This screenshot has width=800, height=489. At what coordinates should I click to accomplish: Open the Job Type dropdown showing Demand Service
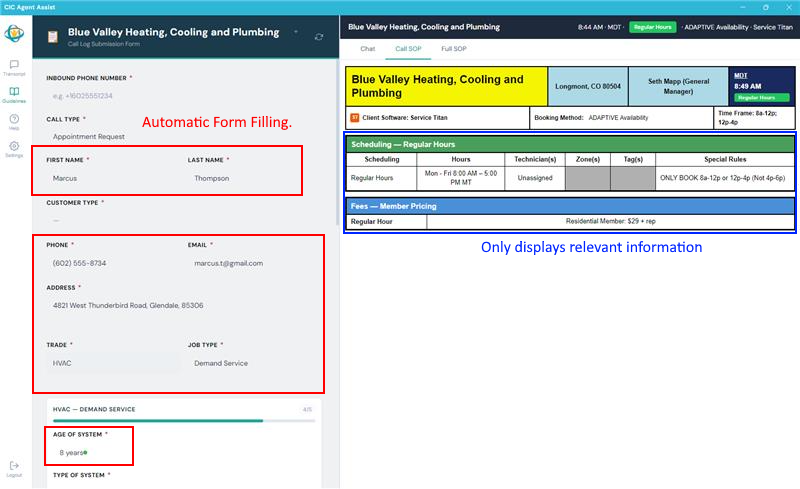255,363
